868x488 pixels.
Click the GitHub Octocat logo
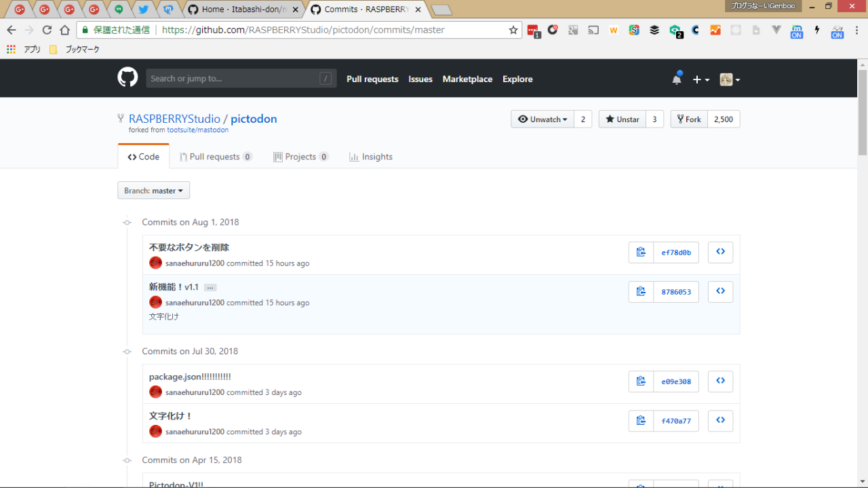tap(127, 78)
